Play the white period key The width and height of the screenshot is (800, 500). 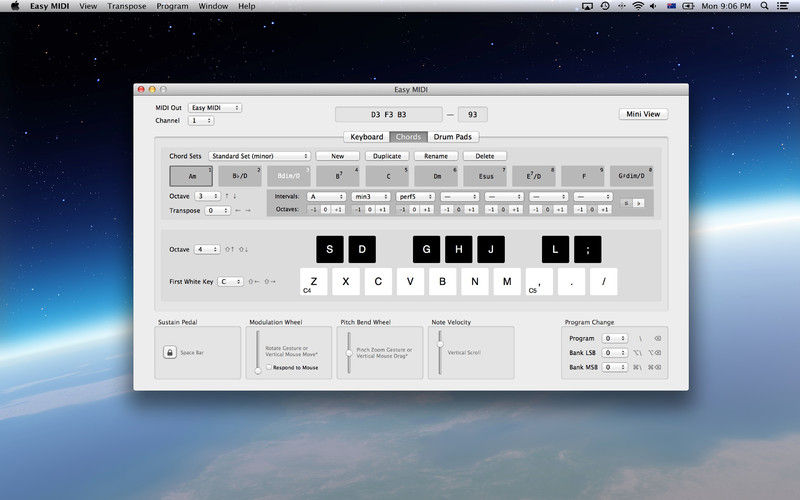571,282
